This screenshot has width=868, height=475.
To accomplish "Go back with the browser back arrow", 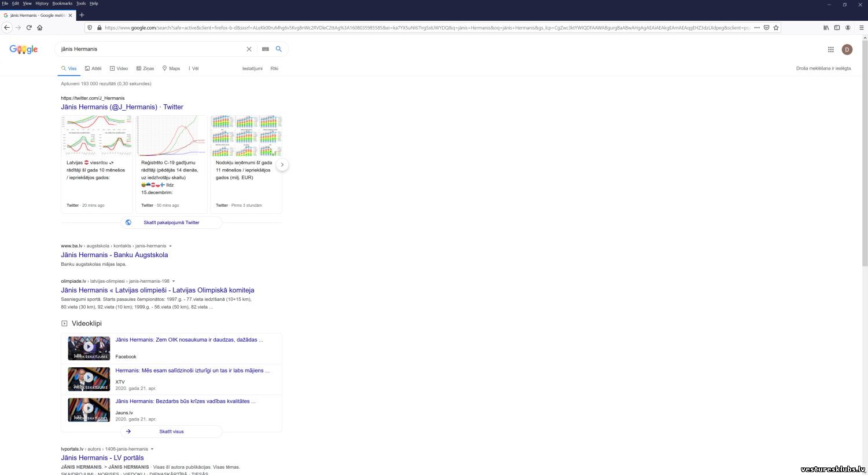I will [x=7, y=27].
